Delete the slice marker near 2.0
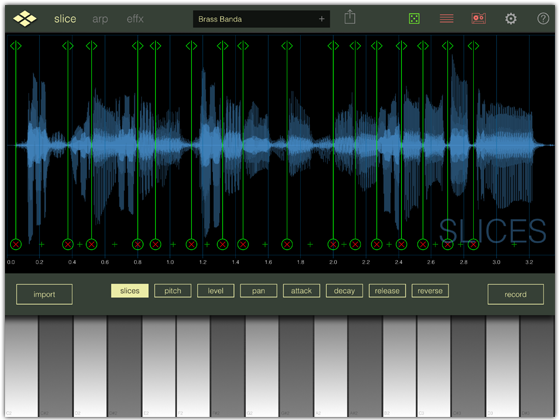560x420 pixels. [x=333, y=245]
